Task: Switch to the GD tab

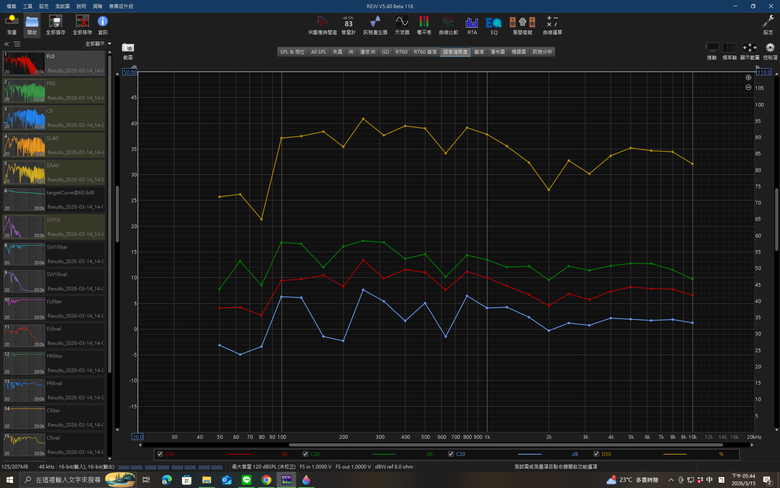Action: (x=385, y=52)
